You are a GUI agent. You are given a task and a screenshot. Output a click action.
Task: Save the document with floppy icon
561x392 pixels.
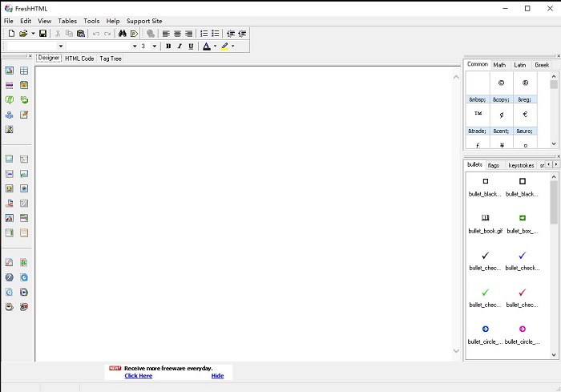click(x=42, y=34)
